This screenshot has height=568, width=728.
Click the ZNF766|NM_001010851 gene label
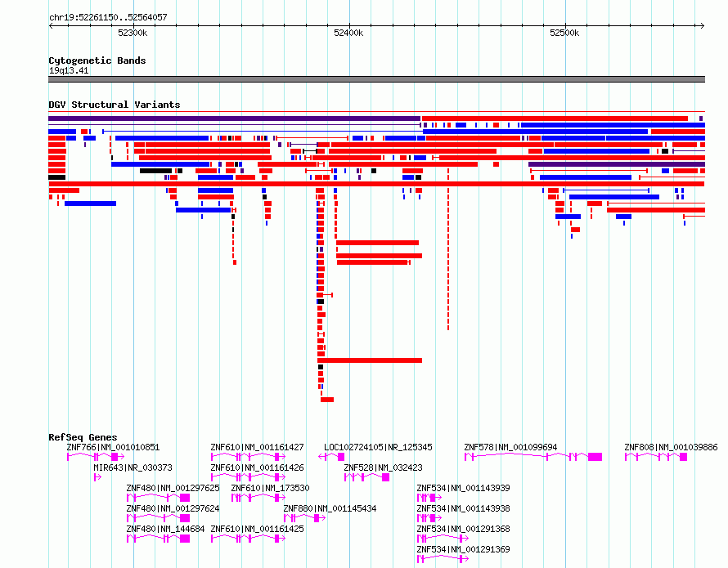(x=113, y=447)
